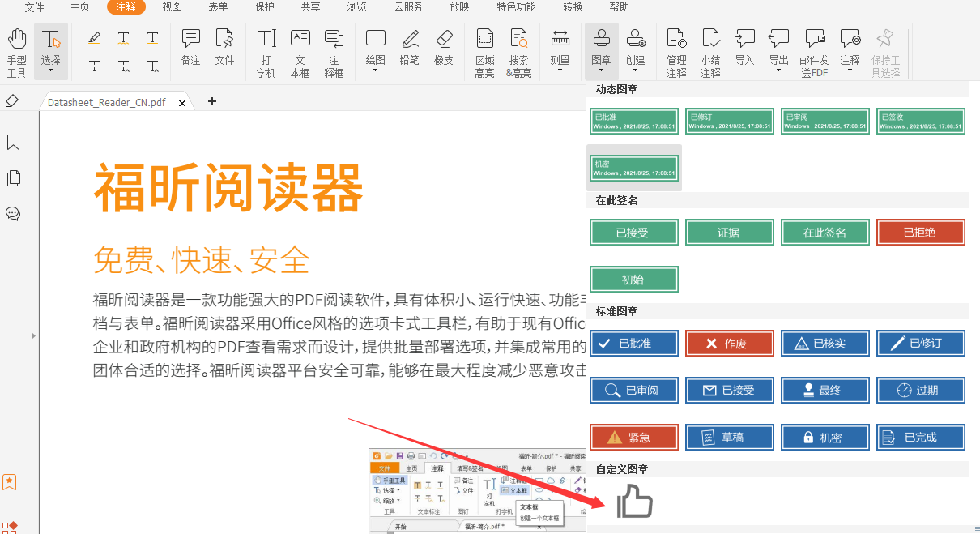Open the Protect (保护) ribbon tab
The image size is (980, 534).
264,7
